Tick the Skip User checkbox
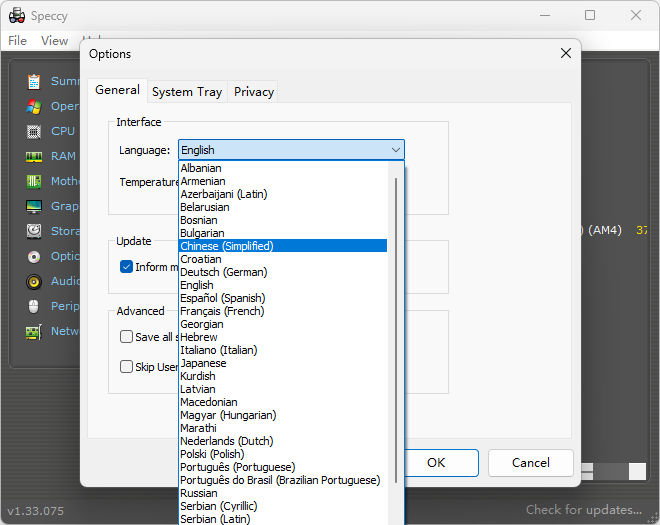Screen dimensions: 660x525 point(127,367)
